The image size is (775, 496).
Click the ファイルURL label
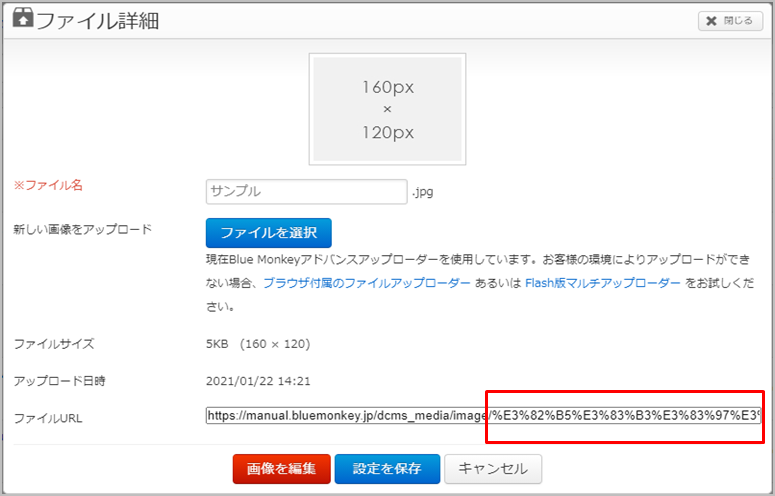48,418
